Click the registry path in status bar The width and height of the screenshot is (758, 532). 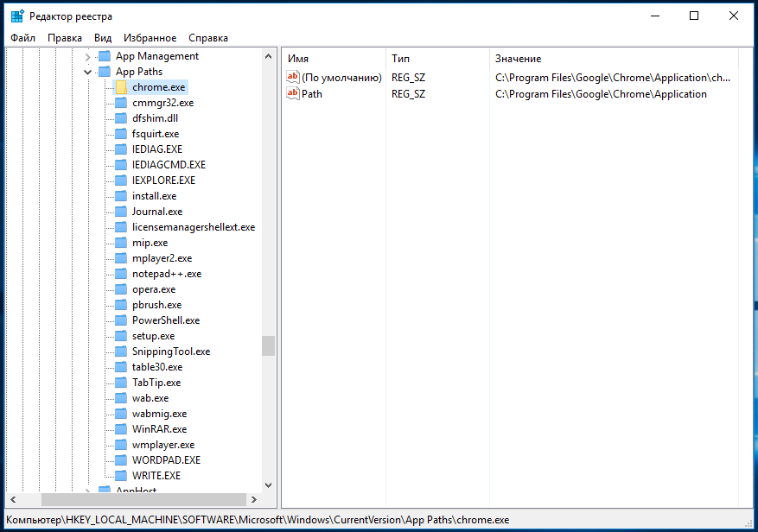pos(258,520)
